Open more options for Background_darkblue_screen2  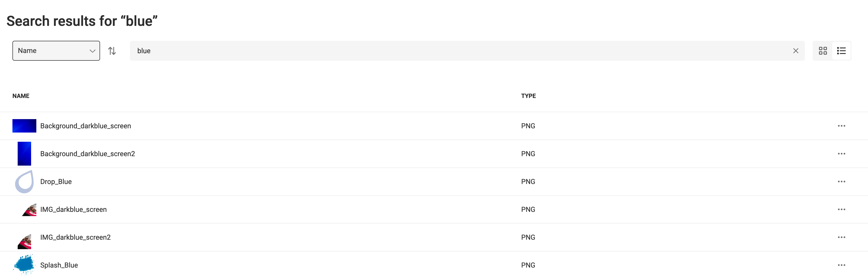[x=841, y=154]
